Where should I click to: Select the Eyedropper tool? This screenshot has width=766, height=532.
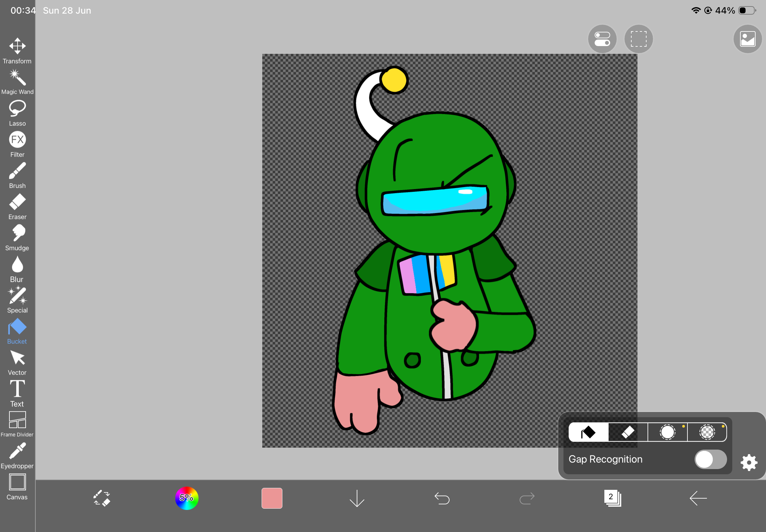pos(17,456)
